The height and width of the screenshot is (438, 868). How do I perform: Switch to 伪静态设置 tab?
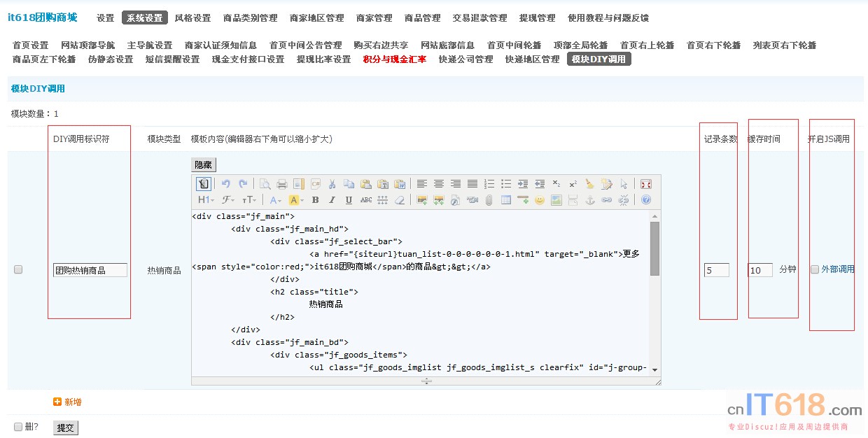(x=111, y=59)
